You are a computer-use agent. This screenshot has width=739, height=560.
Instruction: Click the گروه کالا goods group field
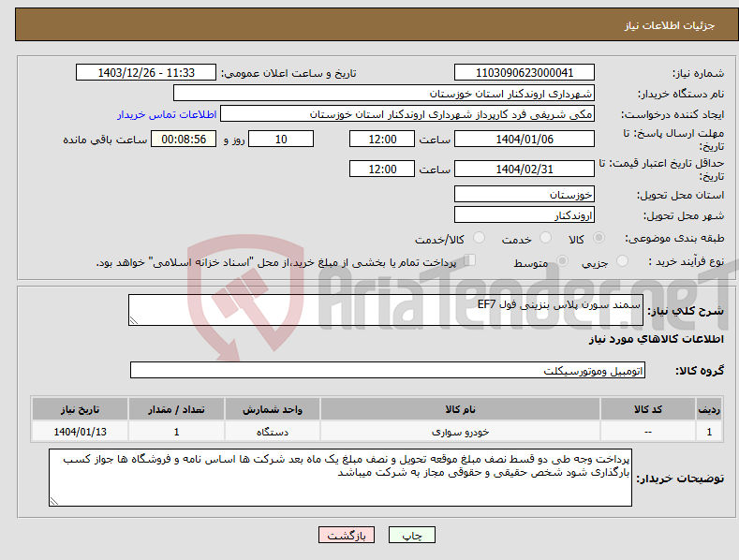coord(388,370)
